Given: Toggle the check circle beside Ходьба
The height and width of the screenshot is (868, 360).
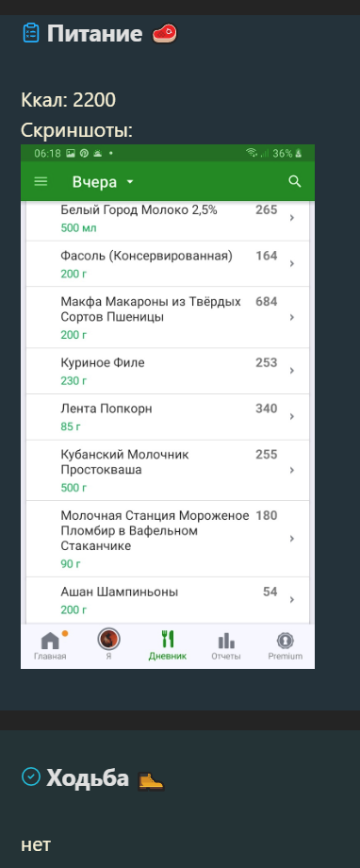Looking at the screenshot, I should tap(30, 776).
